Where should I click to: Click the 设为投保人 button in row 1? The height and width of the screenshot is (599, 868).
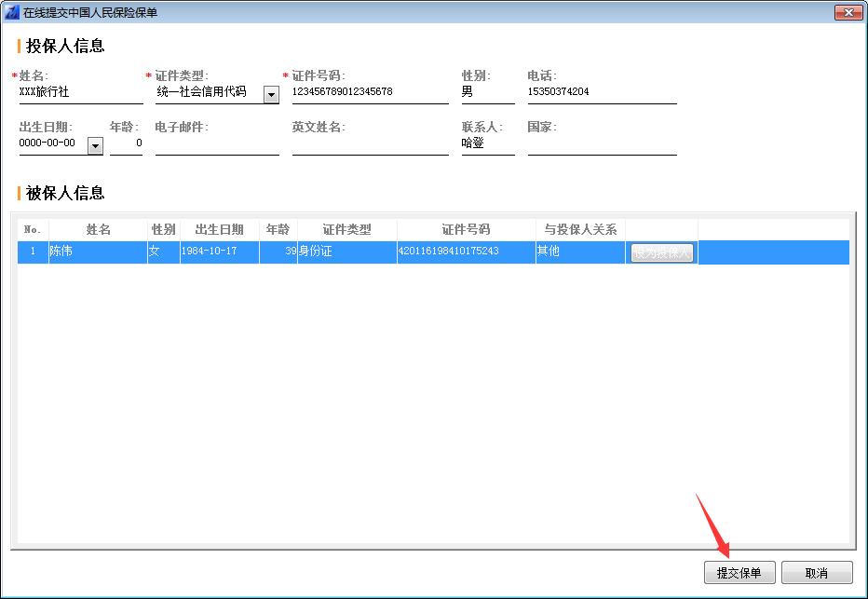click(x=662, y=252)
